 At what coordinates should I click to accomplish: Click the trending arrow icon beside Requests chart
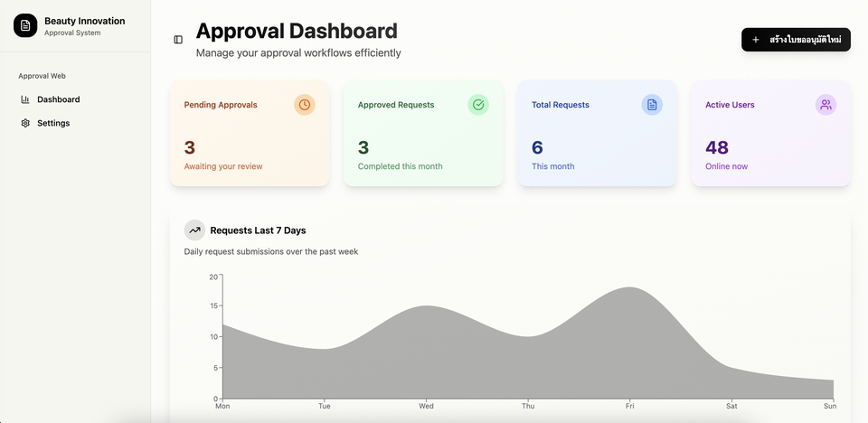pos(194,230)
